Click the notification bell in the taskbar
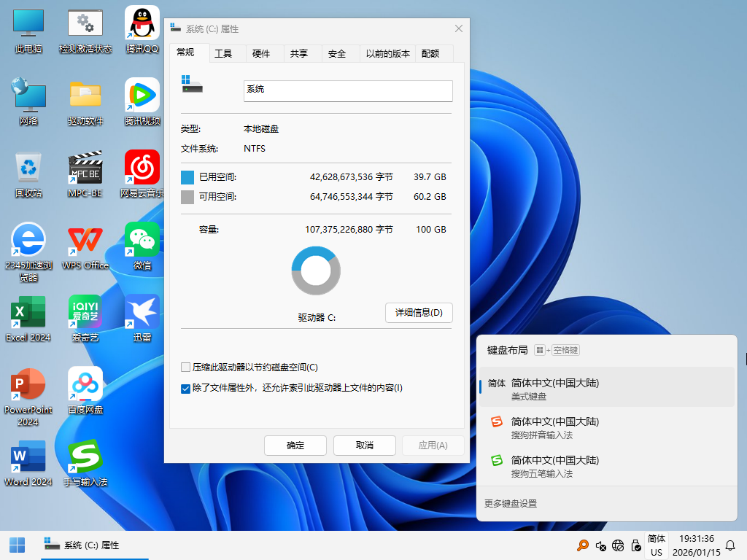The width and height of the screenshot is (747, 560). click(730, 545)
